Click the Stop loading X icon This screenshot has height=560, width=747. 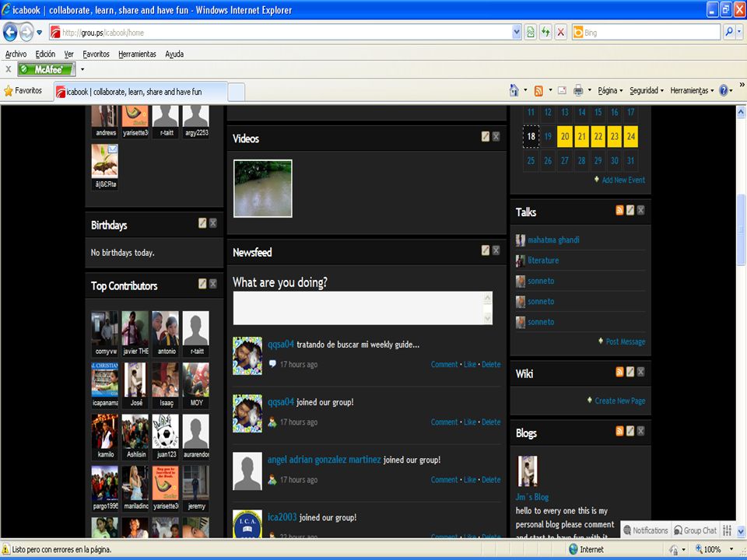pos(561,33)
